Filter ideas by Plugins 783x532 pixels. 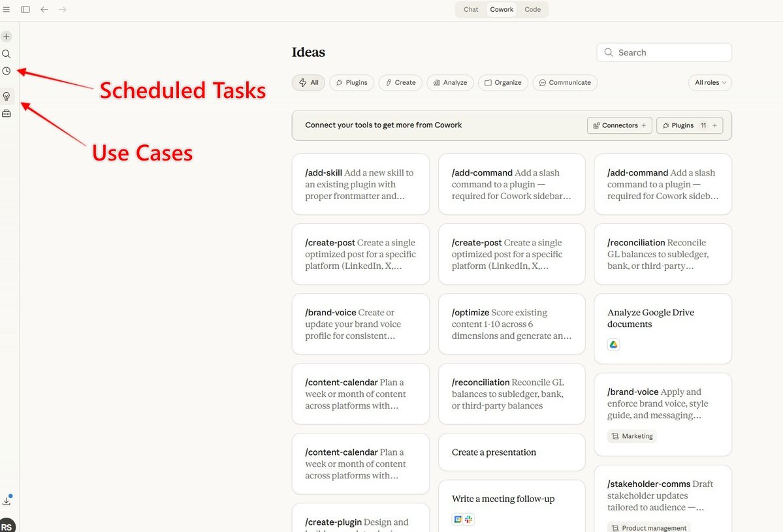351,82
